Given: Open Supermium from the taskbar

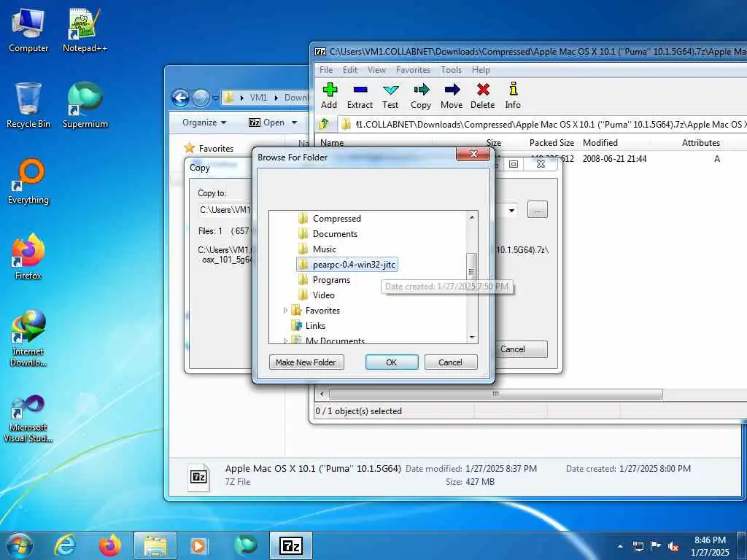Looking at the screenshot, I should point(245,545).
